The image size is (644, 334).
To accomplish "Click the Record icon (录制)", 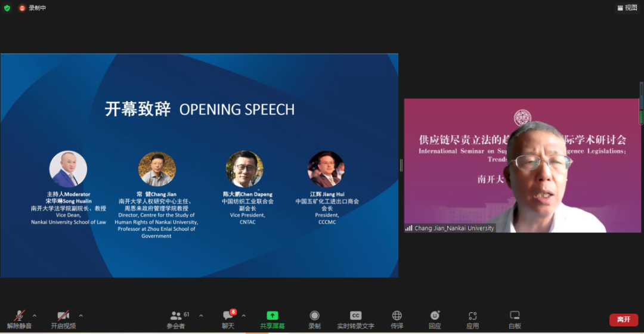I will [x=314, y=319].
